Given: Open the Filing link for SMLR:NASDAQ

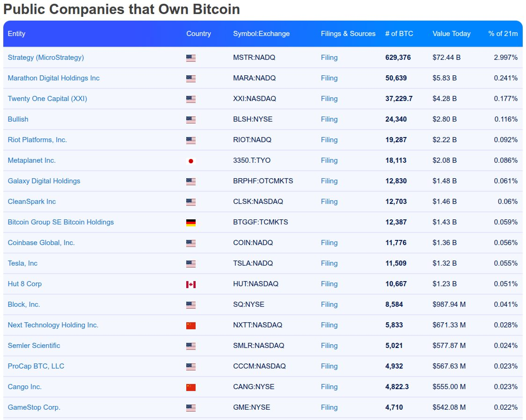Looking at the screenshot, I should click(329, 346).
